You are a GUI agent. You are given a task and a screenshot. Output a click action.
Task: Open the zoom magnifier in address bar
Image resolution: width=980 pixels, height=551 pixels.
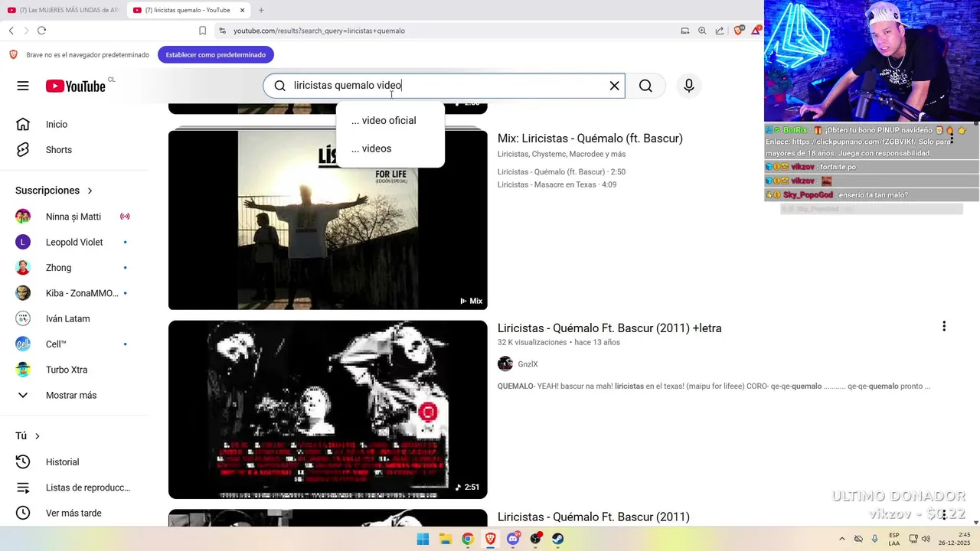coord(702,31)
